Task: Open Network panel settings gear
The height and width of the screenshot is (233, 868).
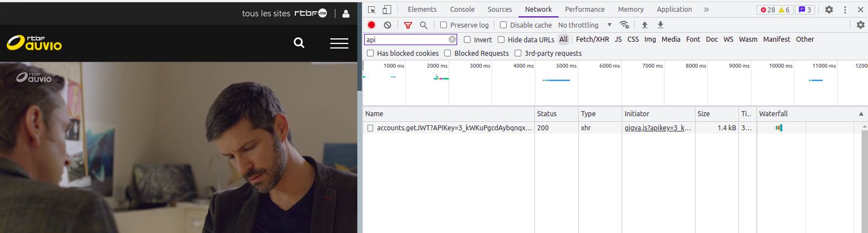Action: (860, 25)
